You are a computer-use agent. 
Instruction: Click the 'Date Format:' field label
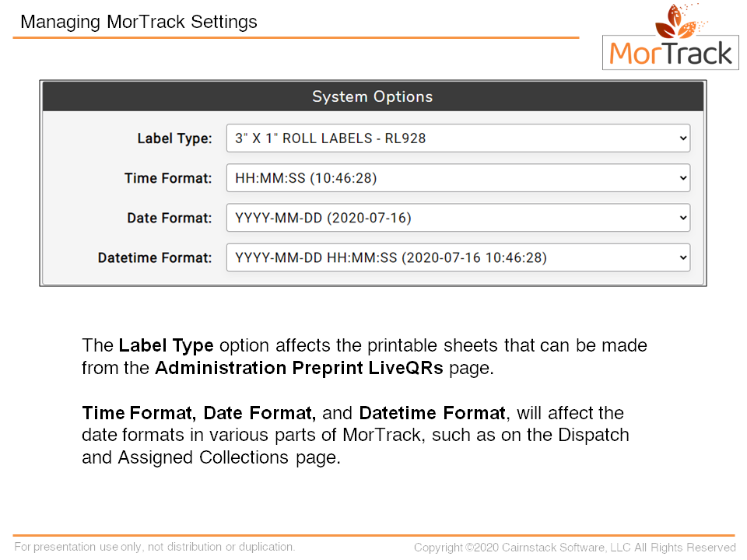click(170, 218)
